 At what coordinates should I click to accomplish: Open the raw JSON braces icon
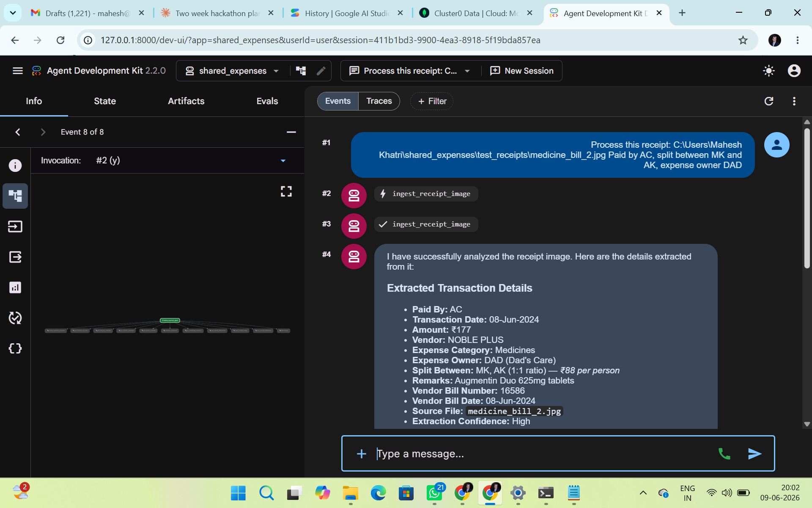(15, 348)
